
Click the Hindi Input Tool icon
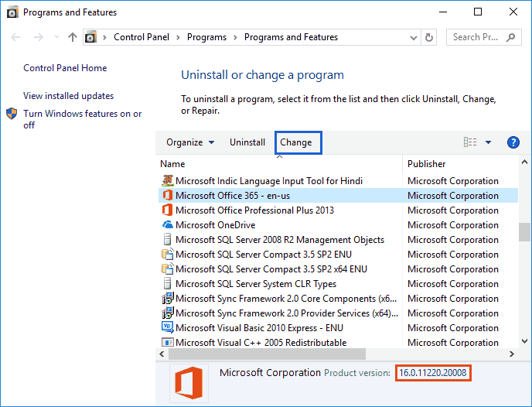click(x=167, y=180)
